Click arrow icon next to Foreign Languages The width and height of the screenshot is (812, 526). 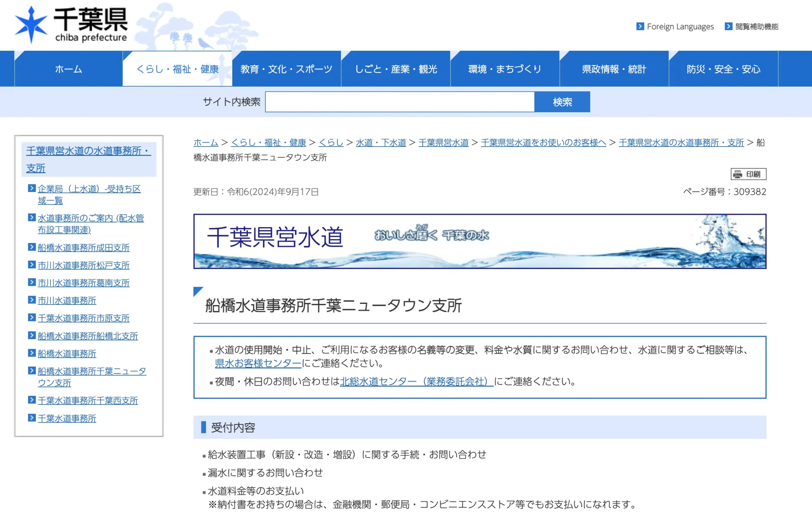tap(640, 26)
